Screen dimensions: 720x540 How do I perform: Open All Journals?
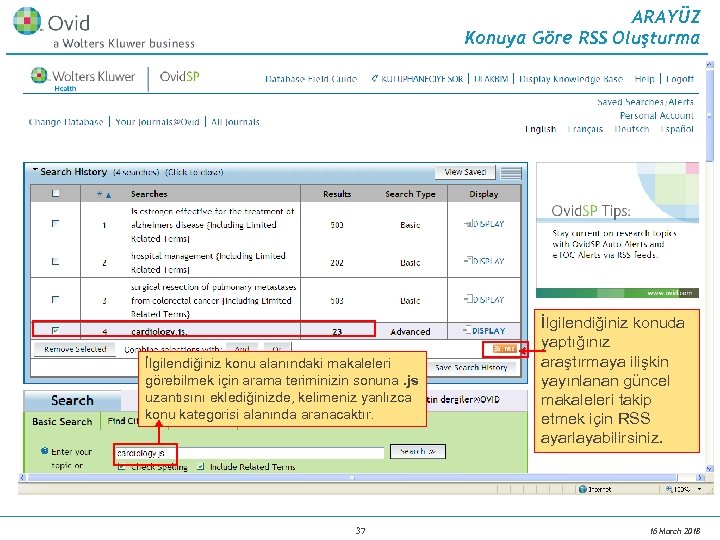pyautogui.click(x=235, y=122)
